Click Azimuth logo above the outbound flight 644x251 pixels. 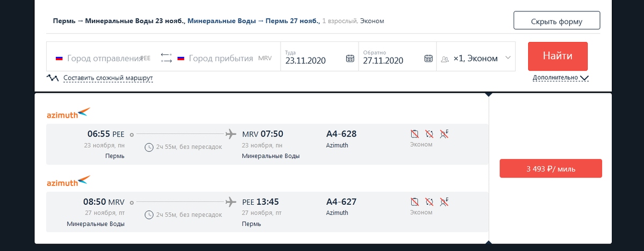pyautogui.click(x=69, y=113)
